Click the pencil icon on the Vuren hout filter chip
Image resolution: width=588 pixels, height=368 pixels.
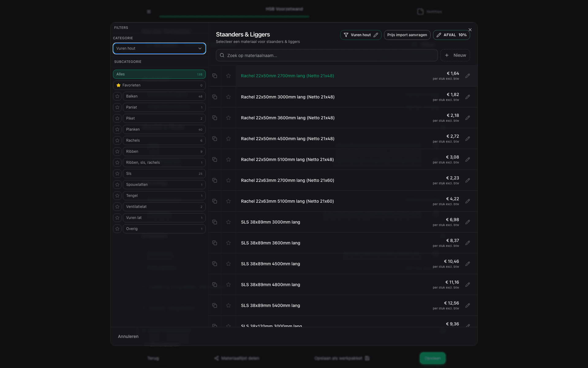tap(376, 35)
